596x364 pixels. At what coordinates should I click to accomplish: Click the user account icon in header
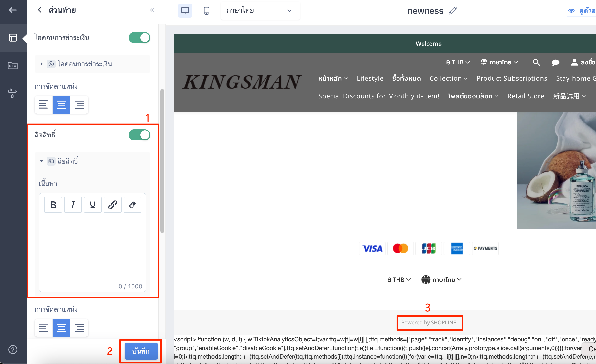[574, 62]
